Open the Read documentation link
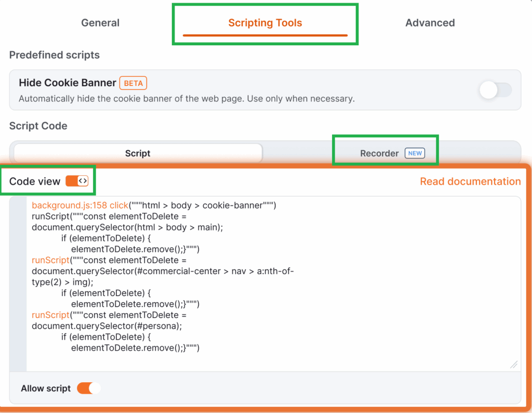Image resolution: width=532 pixels, height=413 pixels. coord(470,182)
